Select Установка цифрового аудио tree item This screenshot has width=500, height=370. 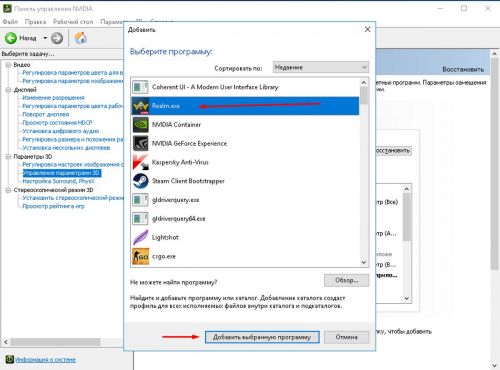click(x=61, y=131)
